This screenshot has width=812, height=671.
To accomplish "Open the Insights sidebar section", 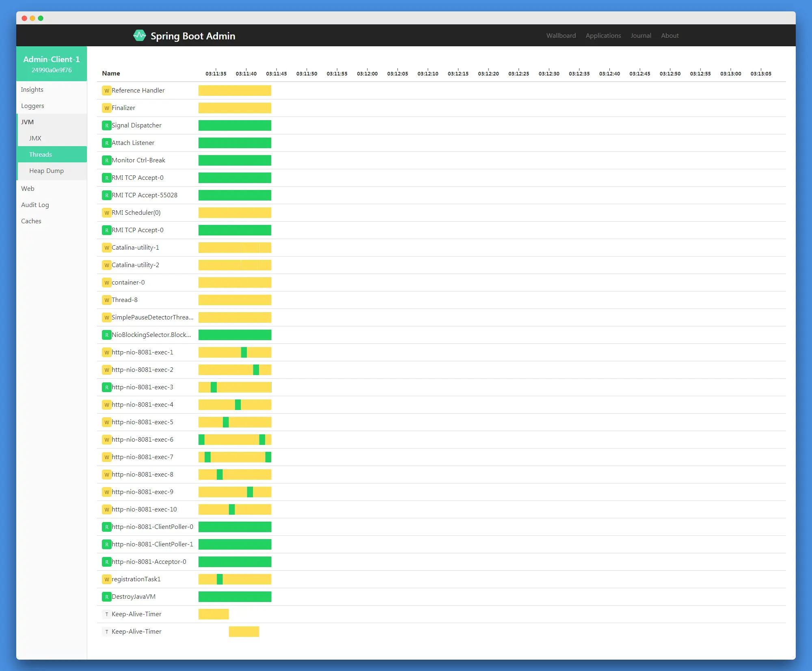I will point(32,89).
